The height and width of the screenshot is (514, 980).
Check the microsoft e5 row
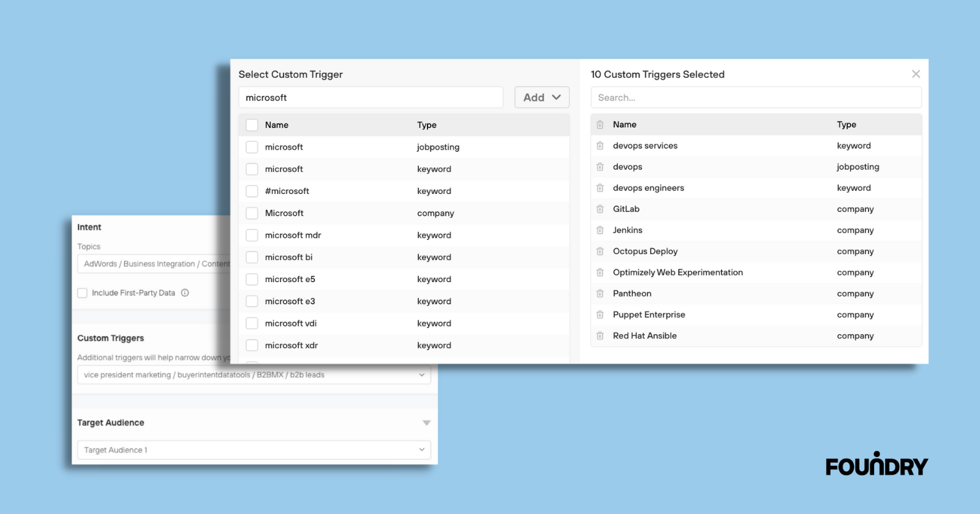pos(252,279)
